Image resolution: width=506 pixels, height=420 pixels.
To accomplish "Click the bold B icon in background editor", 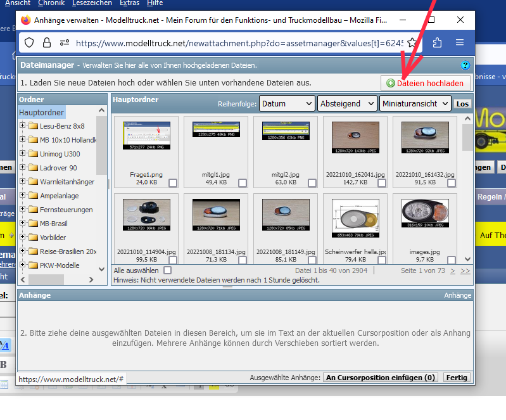I will pos(4,365).
